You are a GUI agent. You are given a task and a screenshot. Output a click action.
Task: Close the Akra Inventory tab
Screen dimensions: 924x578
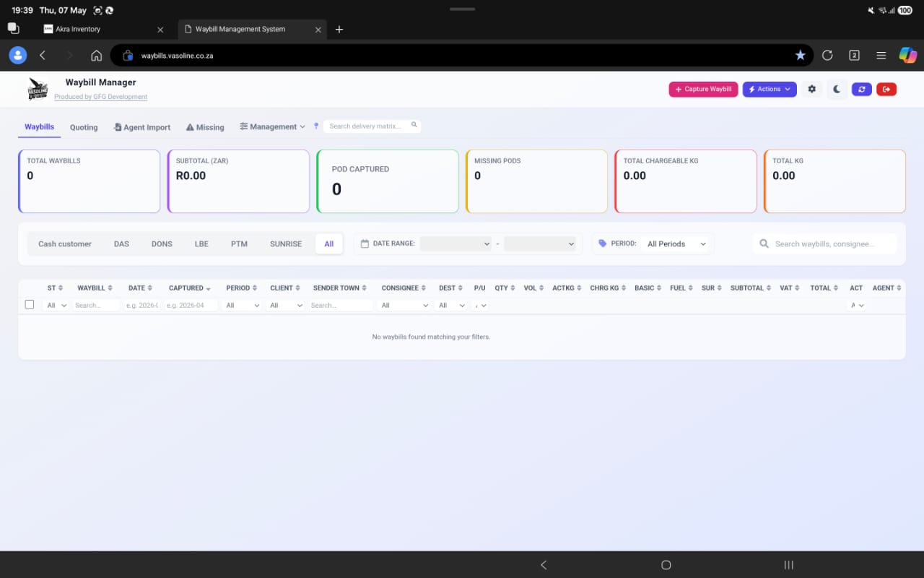(x=160, y=30)
